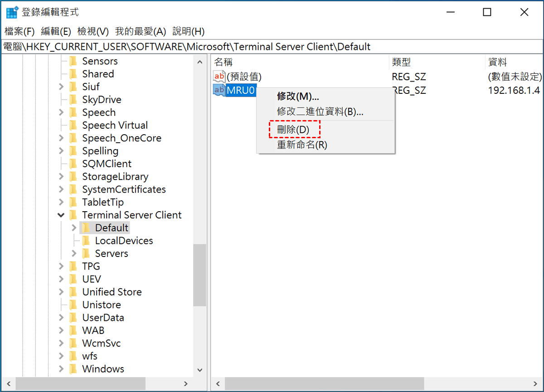The height and width of the screenshot is (392, 544).
Task: Click the Speech_OneCore folder icon
Action: pos(73,138)
